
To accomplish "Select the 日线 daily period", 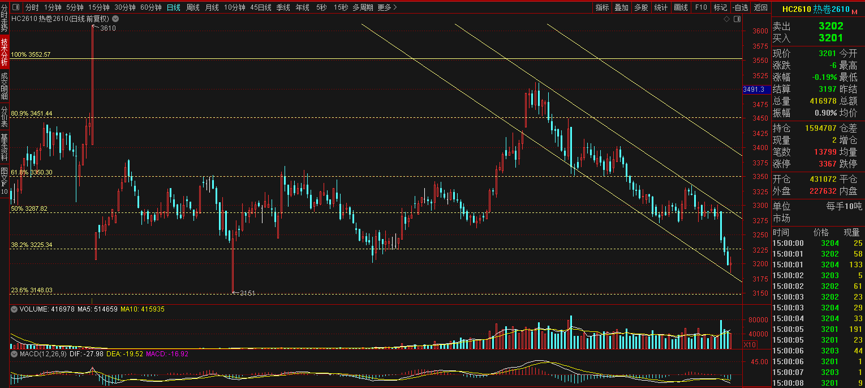I will pyautogui.click(x=173, y=8).
